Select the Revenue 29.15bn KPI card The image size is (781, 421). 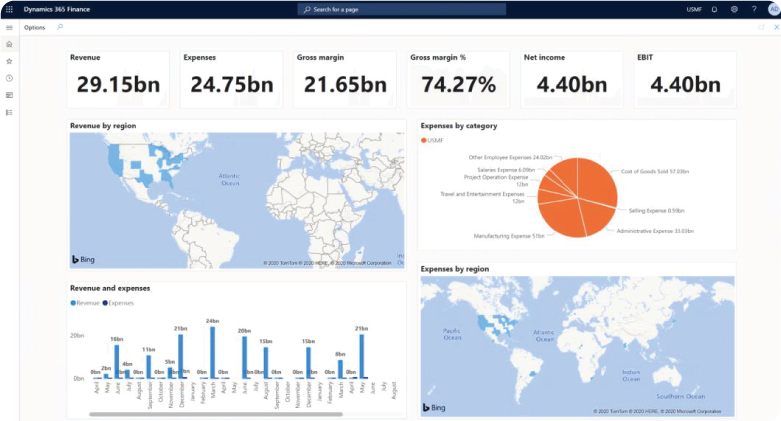pyautogui.click(x=118, y=80)
